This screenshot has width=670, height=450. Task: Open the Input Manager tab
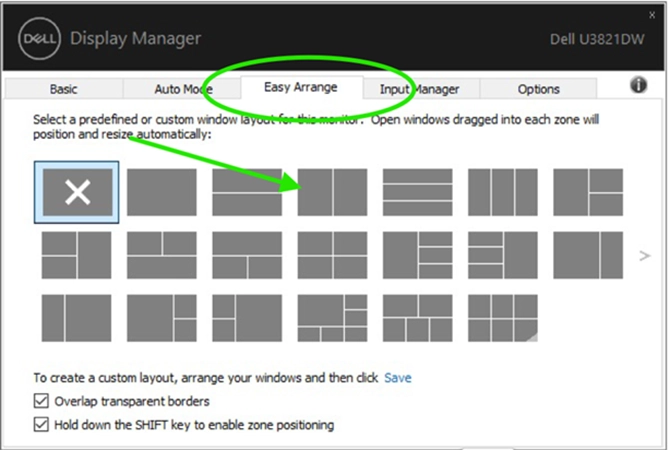point(420,89)
